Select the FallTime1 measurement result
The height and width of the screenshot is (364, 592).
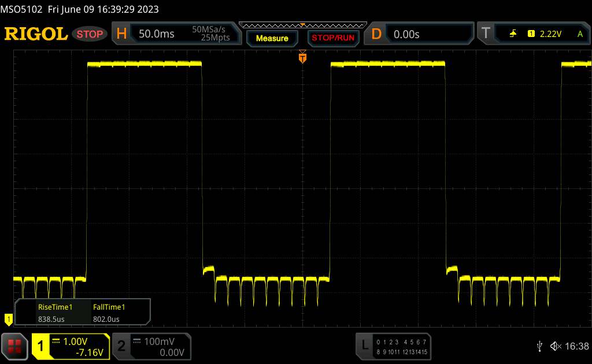pos(109,313)
